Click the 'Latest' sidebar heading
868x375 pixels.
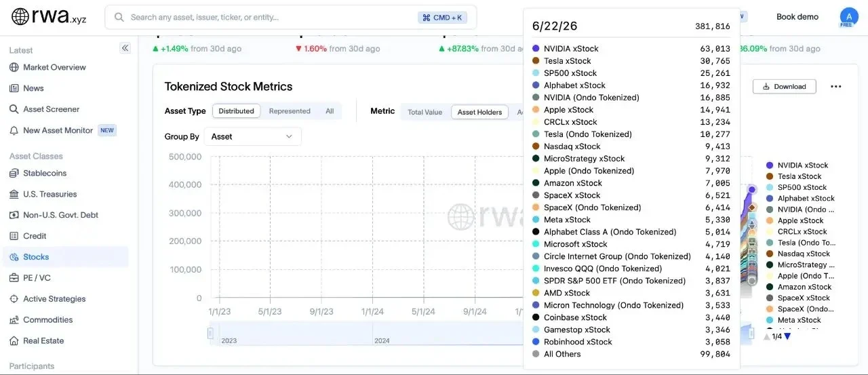[21, 50]
